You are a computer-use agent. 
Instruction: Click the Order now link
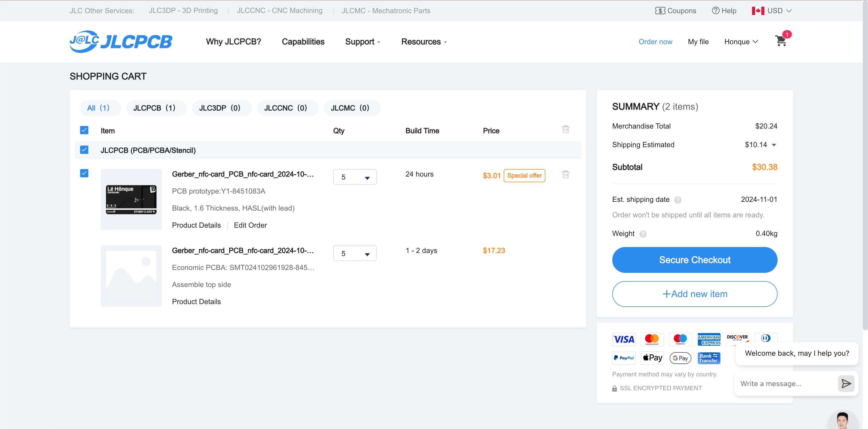click(x=655, y=42)
